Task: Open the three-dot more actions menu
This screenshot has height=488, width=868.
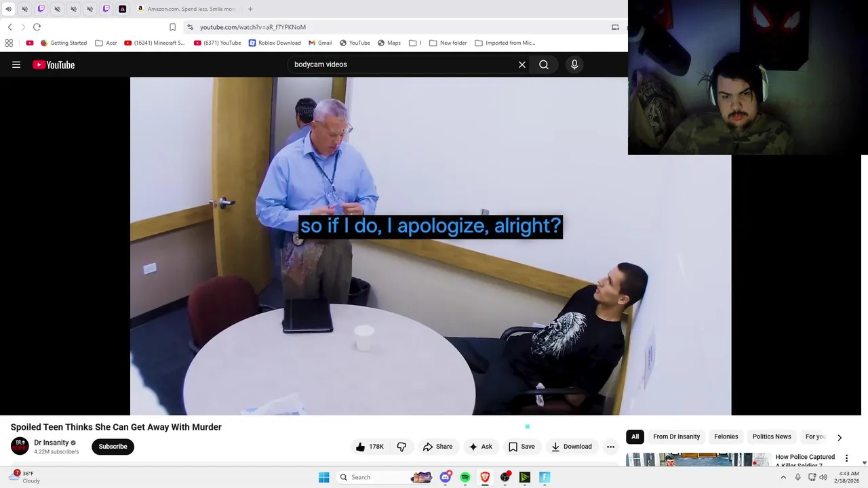Action: [610, 447]
